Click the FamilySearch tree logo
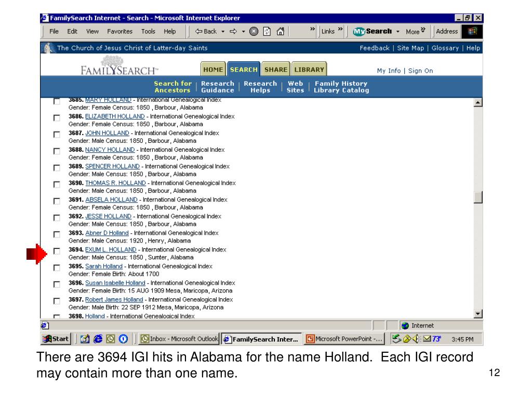The height and width of the screenshot is (399, 532). coord(119,66)
